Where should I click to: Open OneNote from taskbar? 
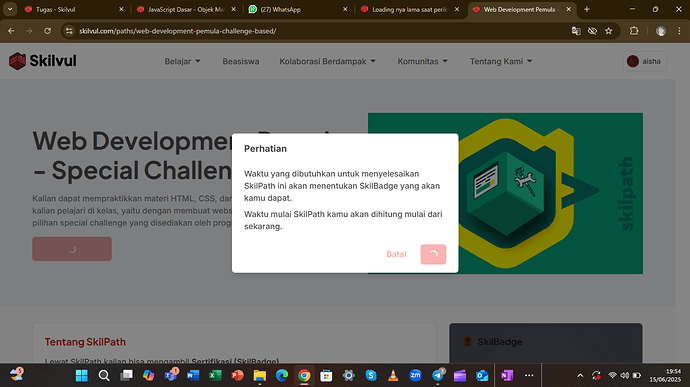point(507,376)
